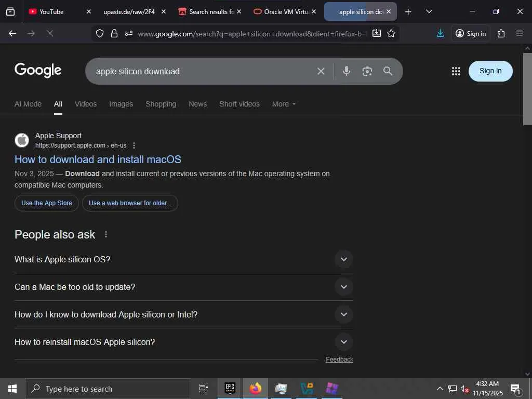Screen dimensions: 532x399
Task: Click the support.apple.com result URL
Action: pos(81,145)
